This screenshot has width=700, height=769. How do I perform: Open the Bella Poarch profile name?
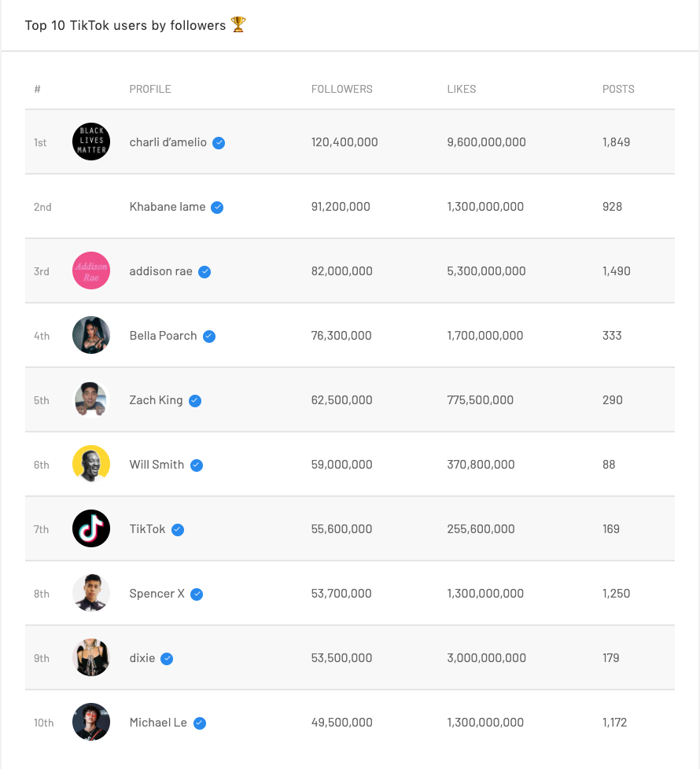click(163, 336)
